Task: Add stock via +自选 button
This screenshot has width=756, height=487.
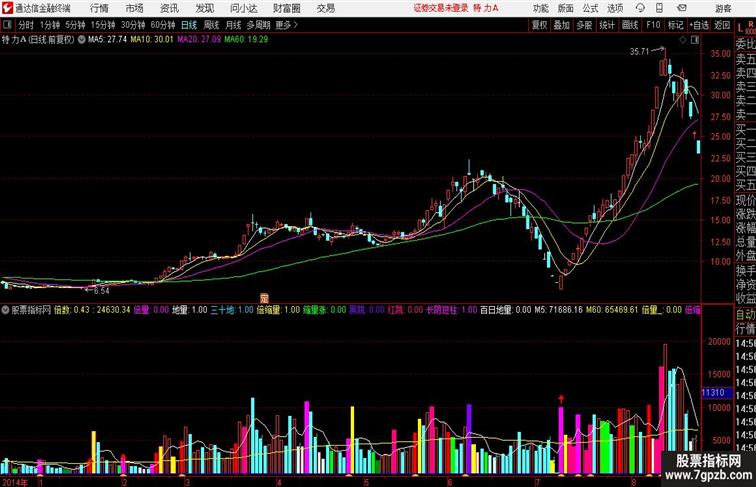Action: (699, 25)
